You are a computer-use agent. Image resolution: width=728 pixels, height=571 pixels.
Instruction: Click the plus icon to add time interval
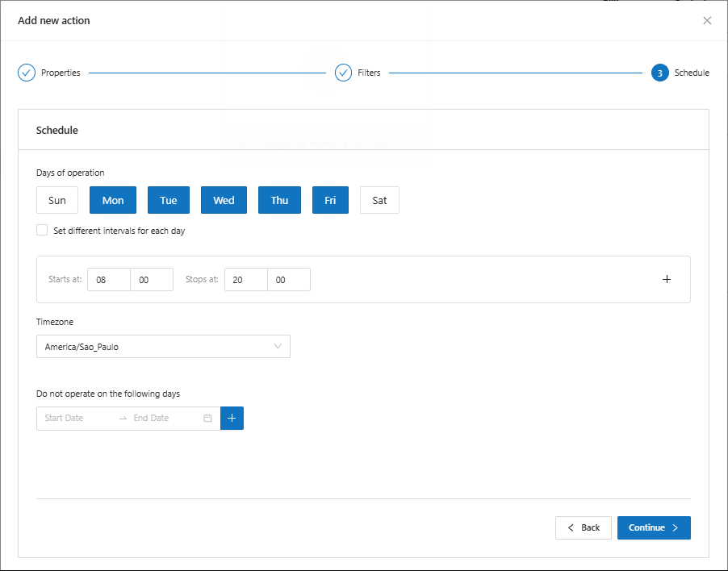[667, 279]
